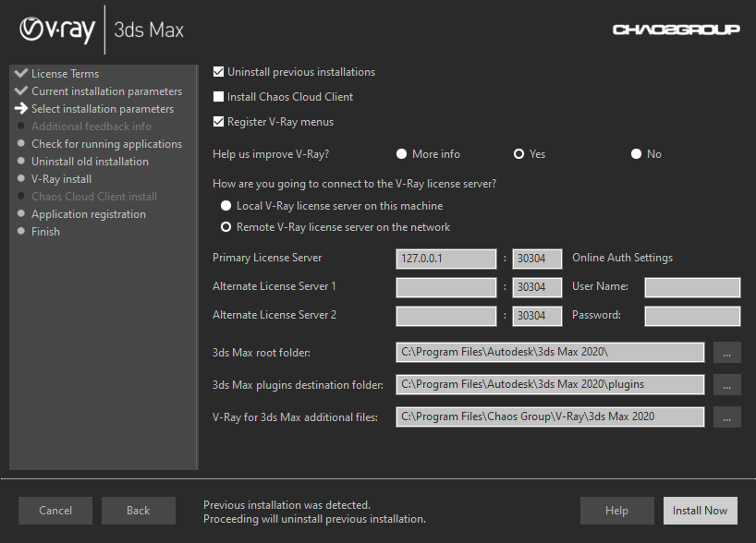The image size is (756, 543).
Task: Click the Primary License Server address field
Action: 445,259
